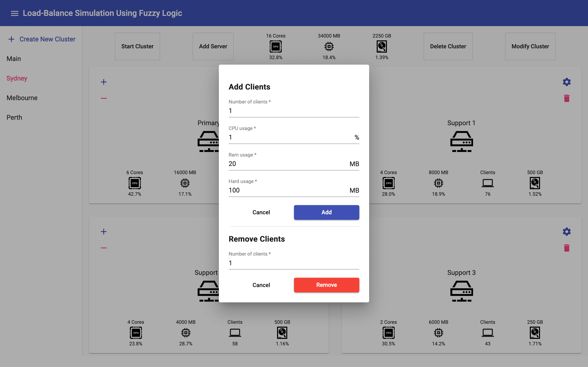Viewport: 588px width, 367px height.
Task: Click the Support 1 server icon
Action: (461, 141)
